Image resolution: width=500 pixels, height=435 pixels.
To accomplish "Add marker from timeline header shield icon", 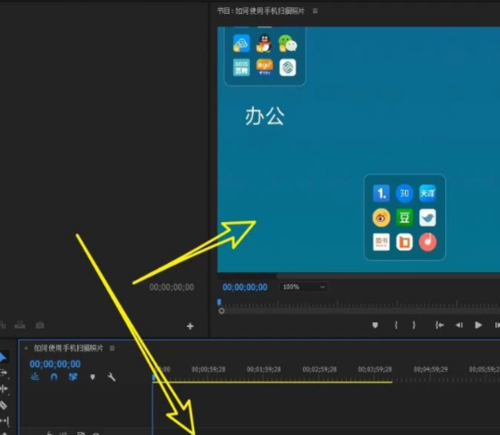I will [x=93, y=377].
